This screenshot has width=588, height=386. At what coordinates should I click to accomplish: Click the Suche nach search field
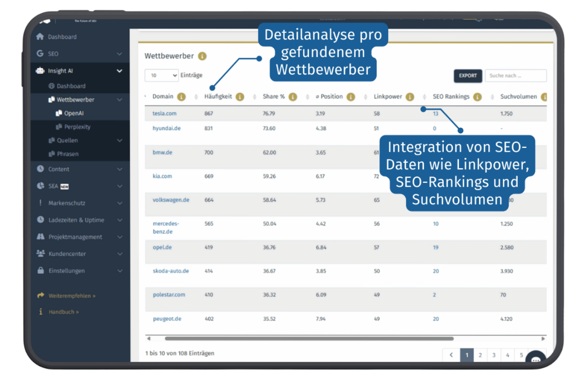pyautogui.click(x=515, y=76)
